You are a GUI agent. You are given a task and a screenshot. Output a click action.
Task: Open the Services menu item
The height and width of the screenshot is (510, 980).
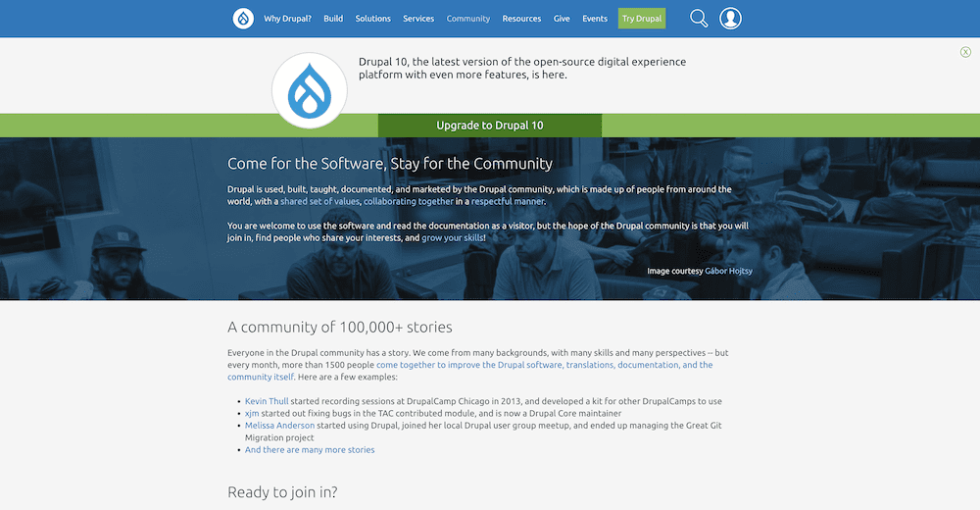418,19
